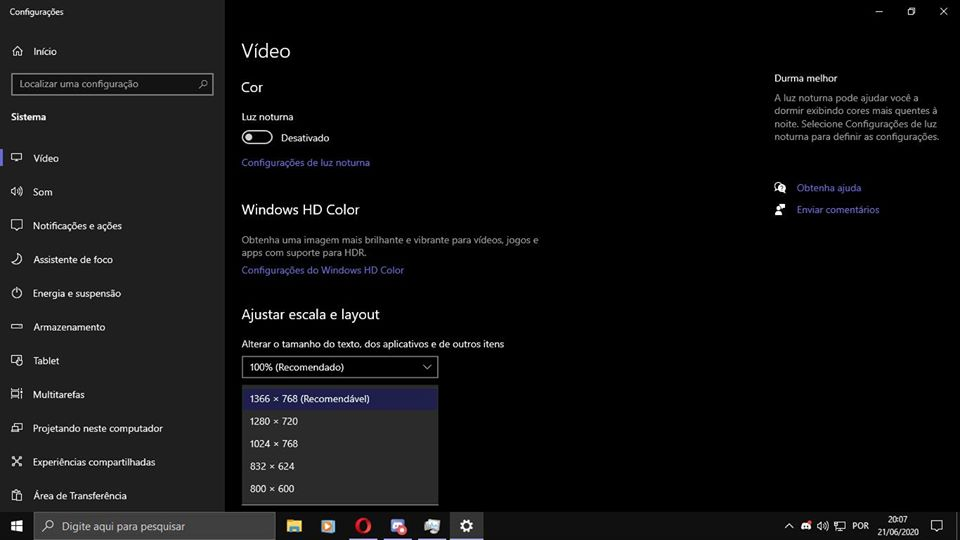The width and height of the screenshot is (960, 540).
Task: Choose 800 × 600 resolution option
Action: (x=340, y=489)
